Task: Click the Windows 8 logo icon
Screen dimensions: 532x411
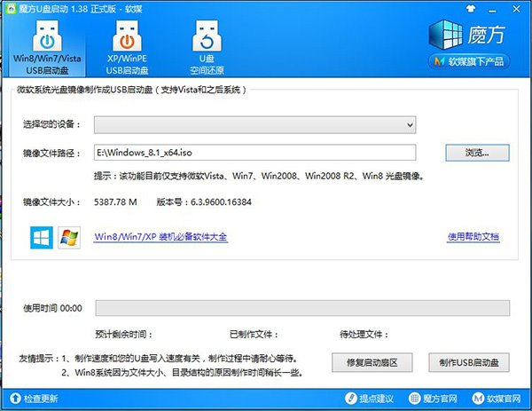Action: click(41, 237)
